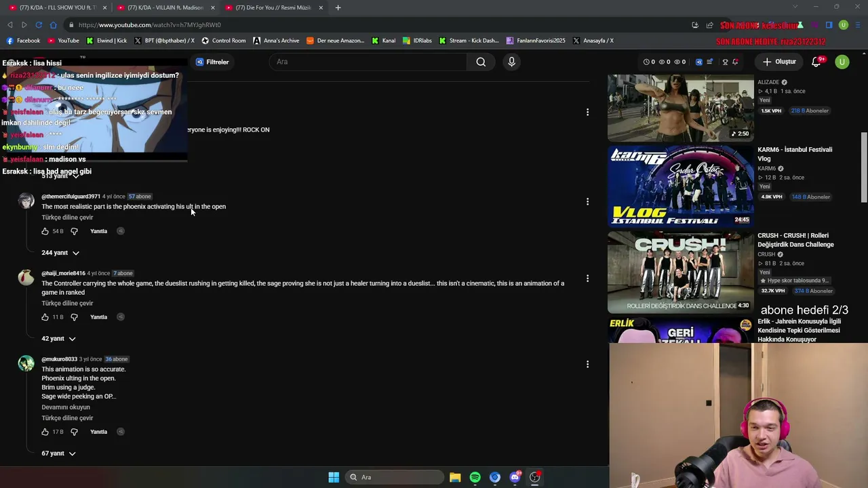Expand the 67 yanıt replies
This screenshot has height=488, width=868.
58,453
